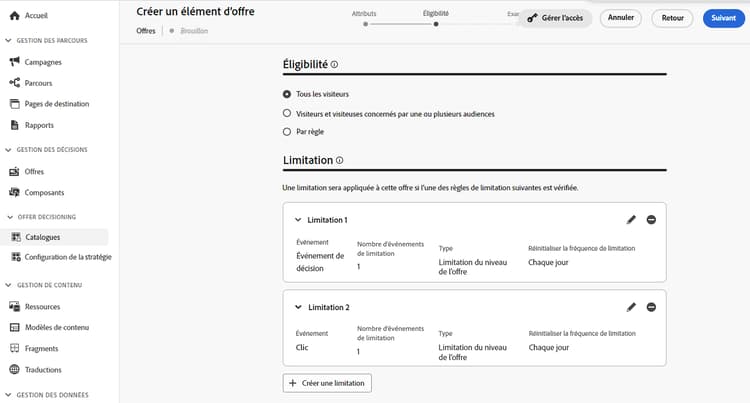Open Campagnes in the sidebar
Image resolution: width=750 pixels, height=403 pixels.
(x=43, y=62)
